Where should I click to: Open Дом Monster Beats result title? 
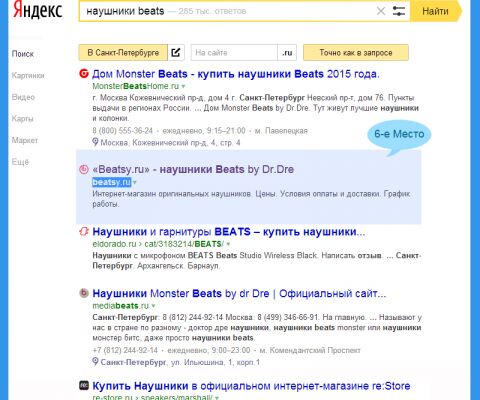pyautogui.click(x=236, y=74)
